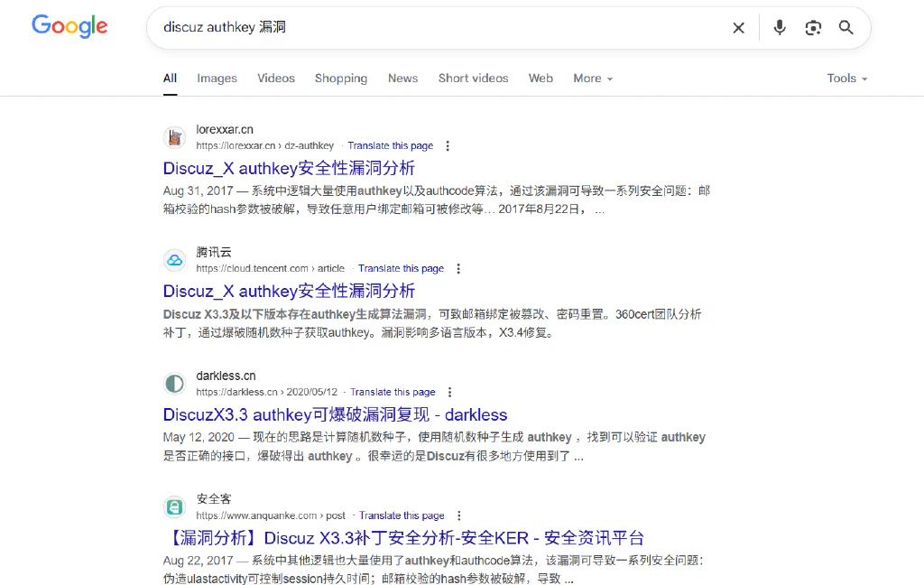Open 腾讯云 Discuz_X authkey安全性漏洞分析 result
924x585 pixels.
[290, 292]
